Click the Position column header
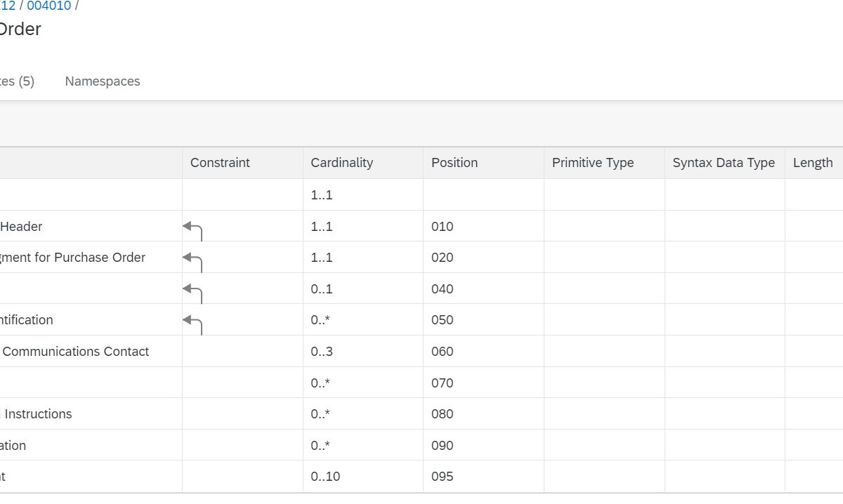This screenshot has height=504, width=843. (455, 163)
